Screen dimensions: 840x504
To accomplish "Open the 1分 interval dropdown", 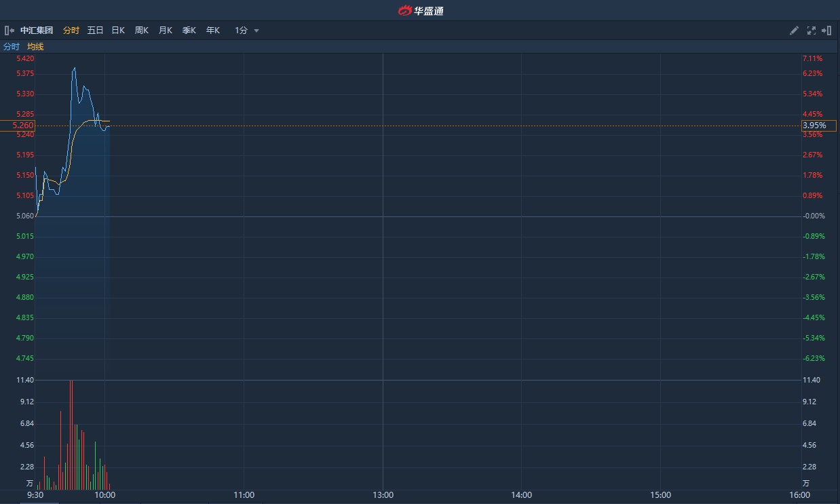I will (242, 31).
